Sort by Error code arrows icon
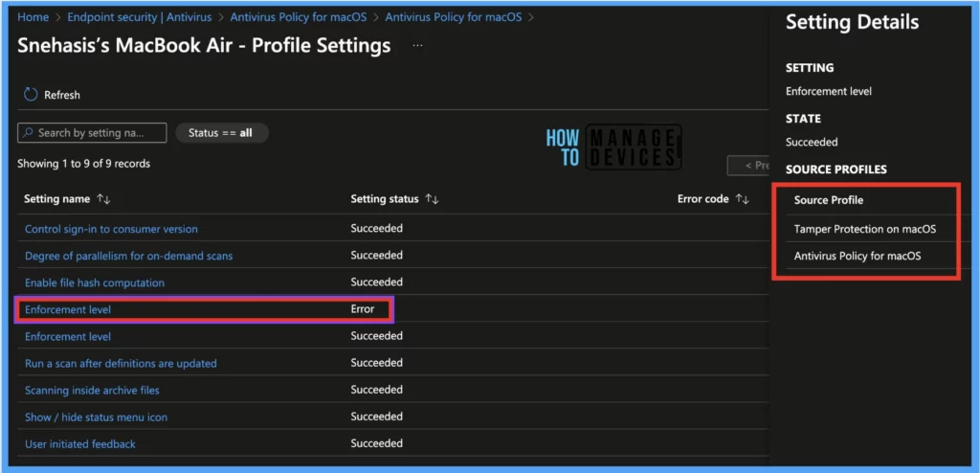 (742, 199)
